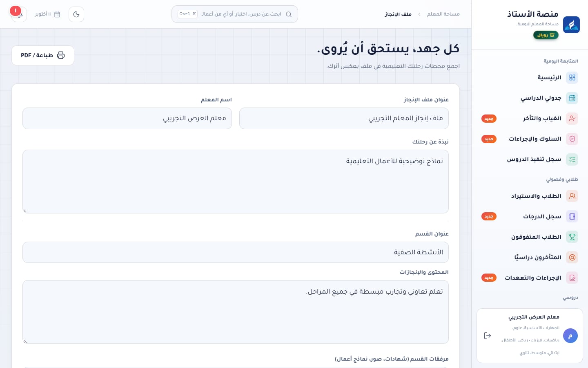This screenshot has width=588, height=368.
Task: Select الطلاب المتفوقون trophy icon
Action: 572,237
